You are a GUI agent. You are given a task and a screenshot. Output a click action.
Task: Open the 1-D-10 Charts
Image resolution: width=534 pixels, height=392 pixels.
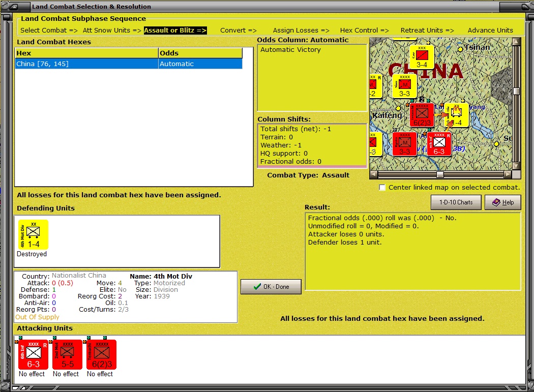click(x=456, y=202)
